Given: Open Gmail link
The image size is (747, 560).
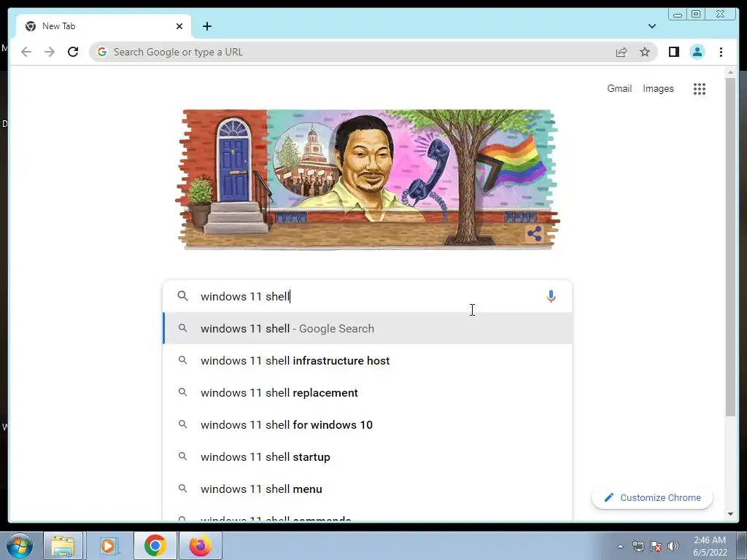Looking at the screenshot, I should (619, 88).
